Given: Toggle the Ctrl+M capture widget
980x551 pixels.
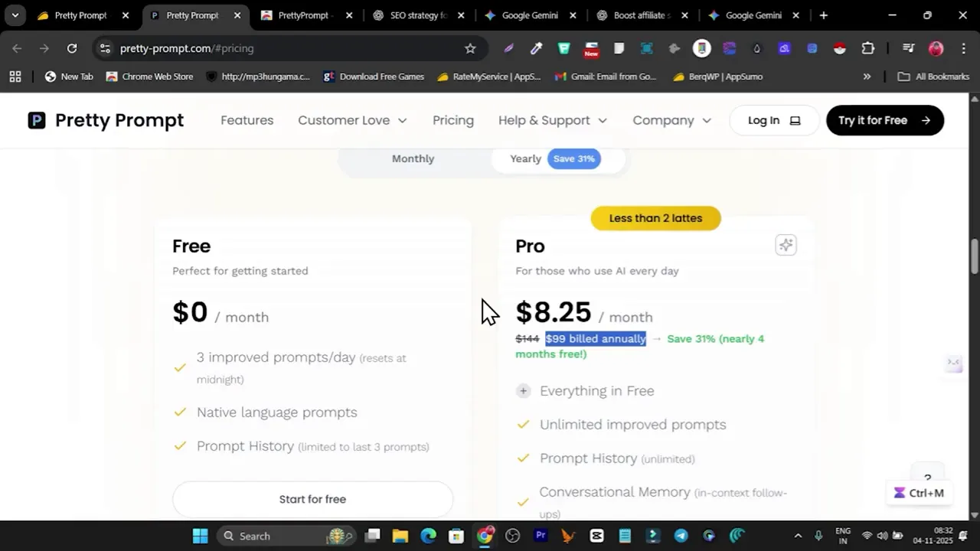Looking at the screenshot, I should [918, 493].
